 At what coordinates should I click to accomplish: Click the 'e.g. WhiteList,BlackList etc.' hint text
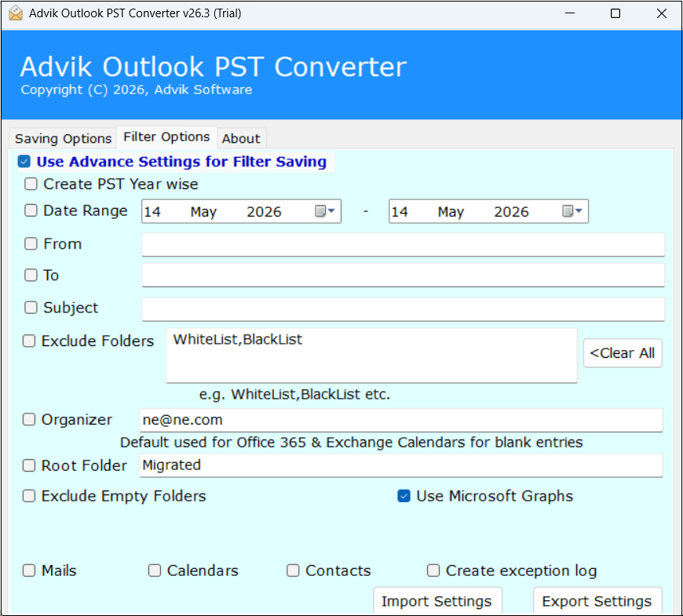point(294,395)
